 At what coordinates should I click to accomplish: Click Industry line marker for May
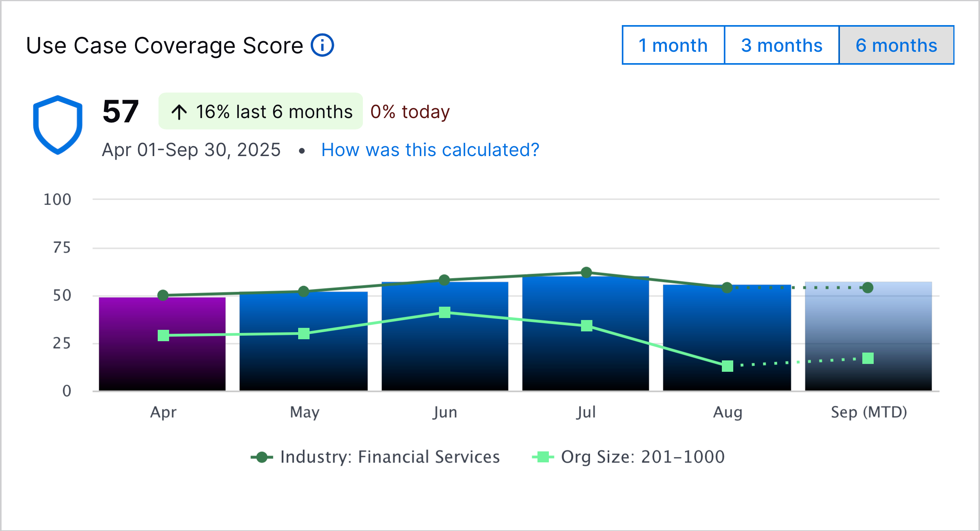[x=303, y=291]
